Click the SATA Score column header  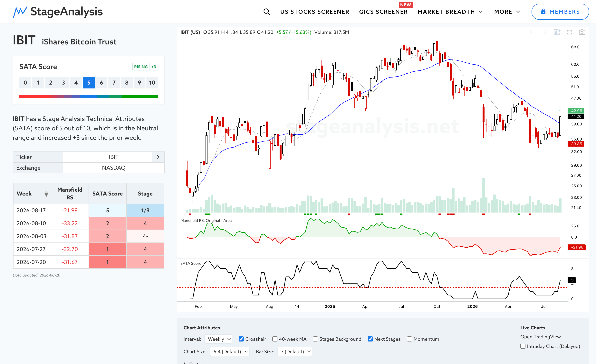pos(107,194)
